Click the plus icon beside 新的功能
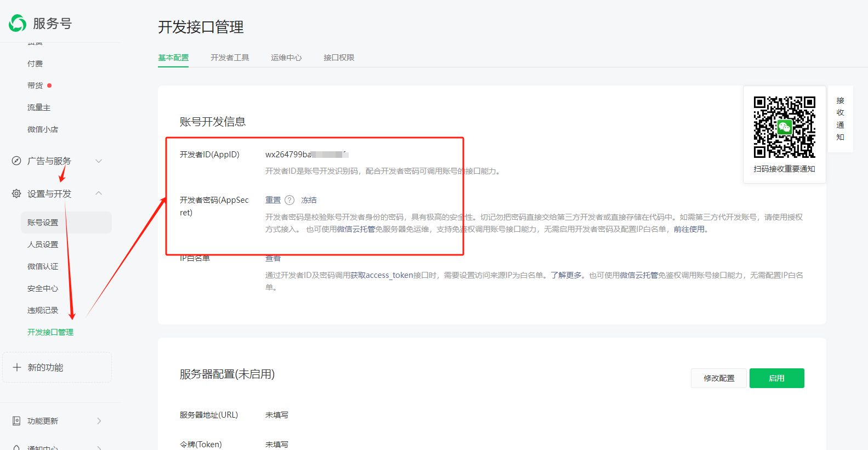 [17, 367]
